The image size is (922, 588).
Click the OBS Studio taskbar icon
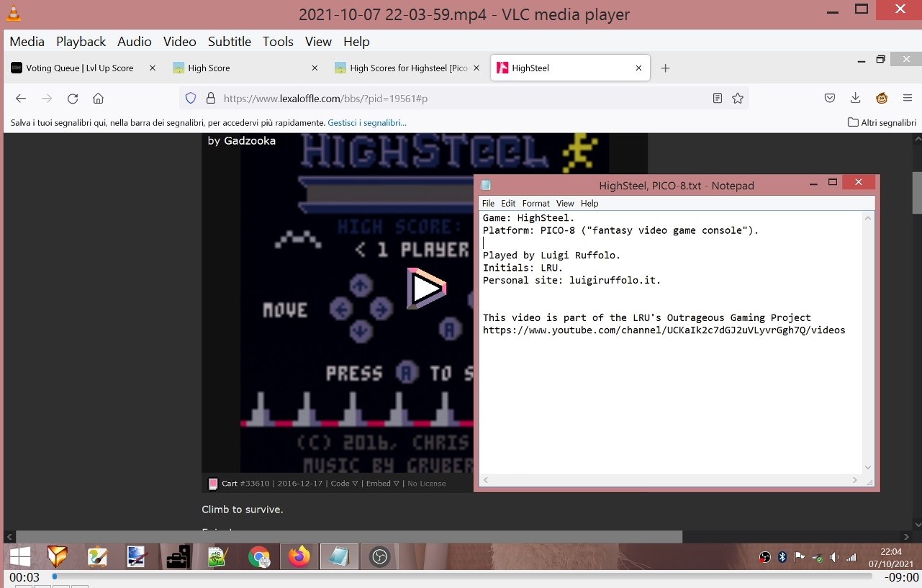(379, 556)
